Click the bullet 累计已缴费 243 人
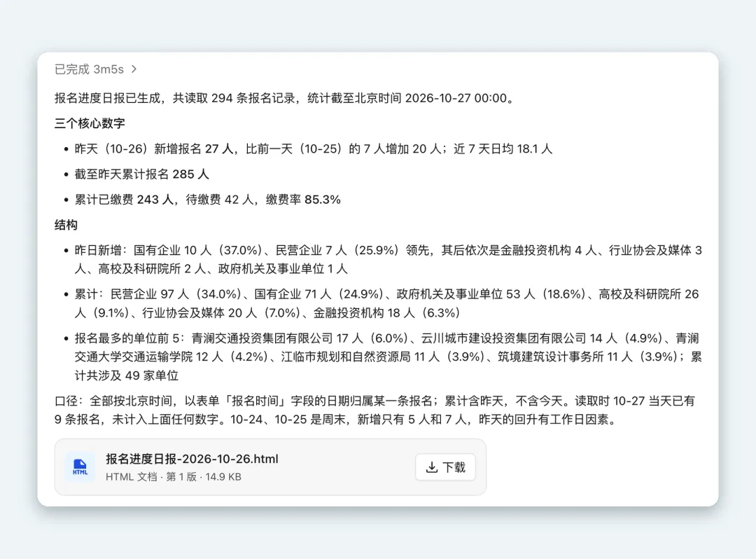The image size is (756, 559). (208, 200)
